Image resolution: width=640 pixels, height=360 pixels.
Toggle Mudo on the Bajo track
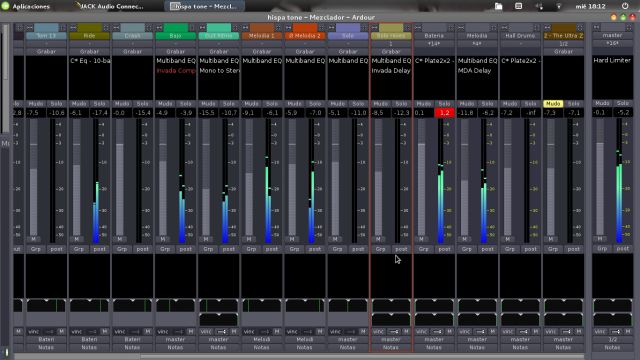point(165,104)
